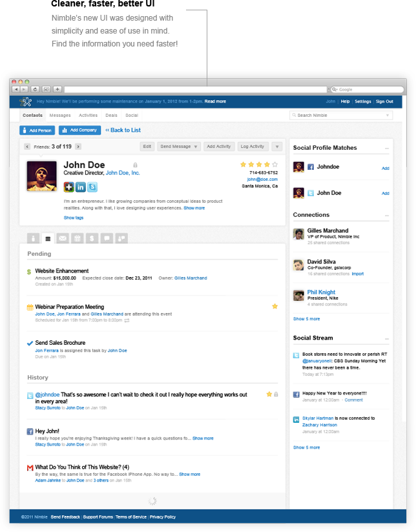Set rating to one star
Screen dimensions: 416x532
tap(243, 165)
